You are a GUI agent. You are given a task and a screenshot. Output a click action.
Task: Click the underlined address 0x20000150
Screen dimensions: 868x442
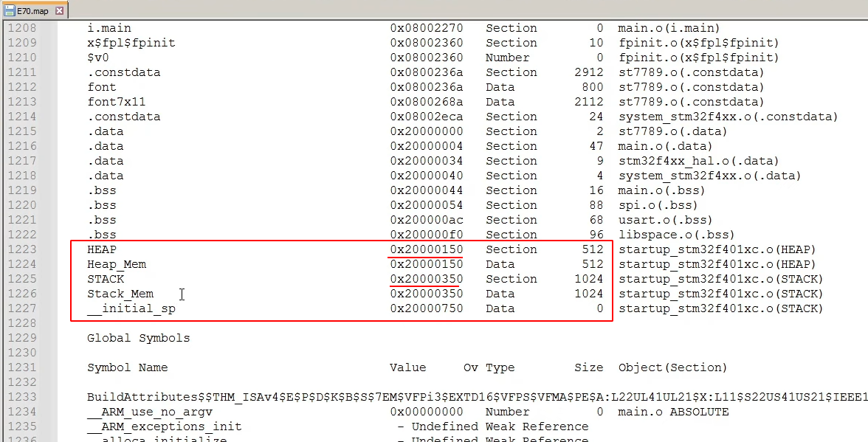(x=424, y=249)
